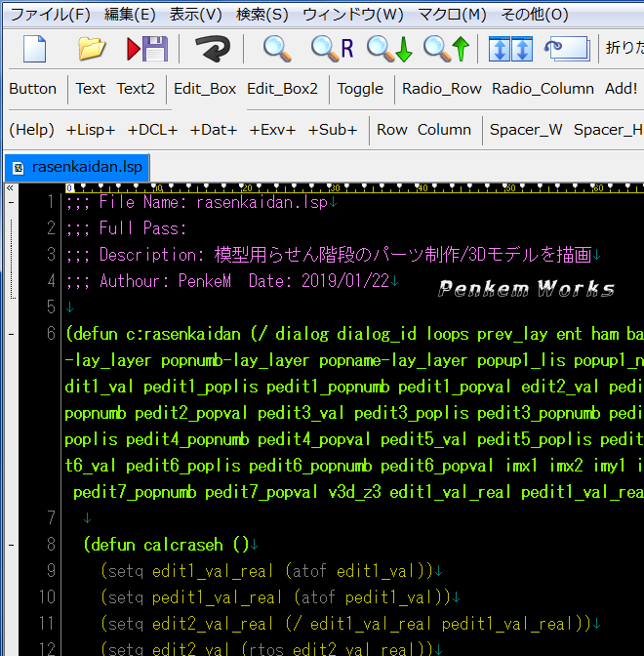This screenshot has width=644, height=656.
Task: Open the ファイル(F) menu
Action: coord(50,15)
